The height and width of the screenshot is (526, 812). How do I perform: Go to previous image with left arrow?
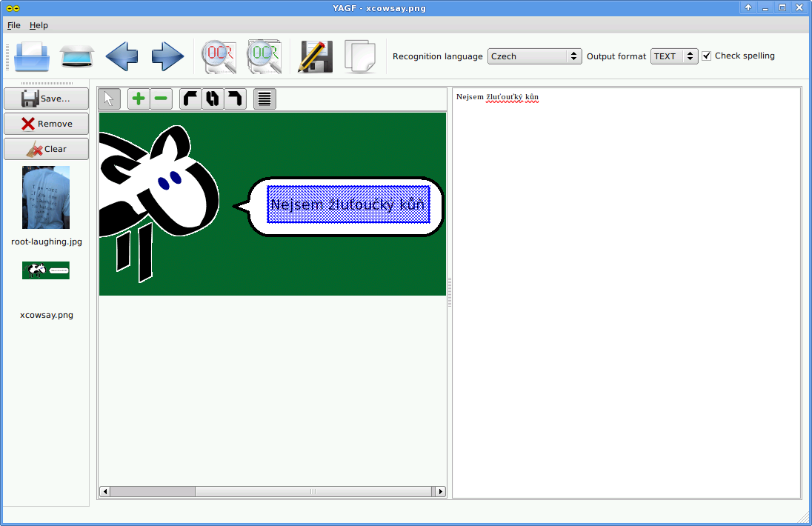(122, 56)
